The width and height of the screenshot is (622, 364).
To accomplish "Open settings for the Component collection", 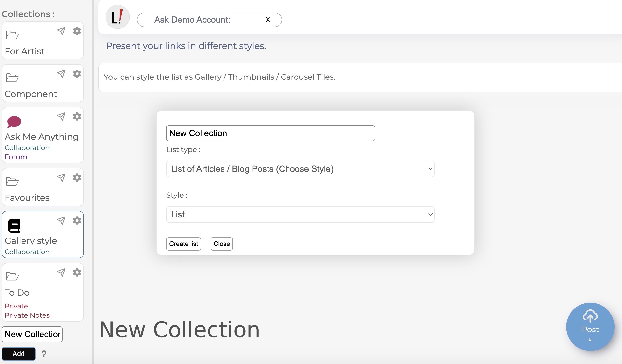I will point(77,73).
